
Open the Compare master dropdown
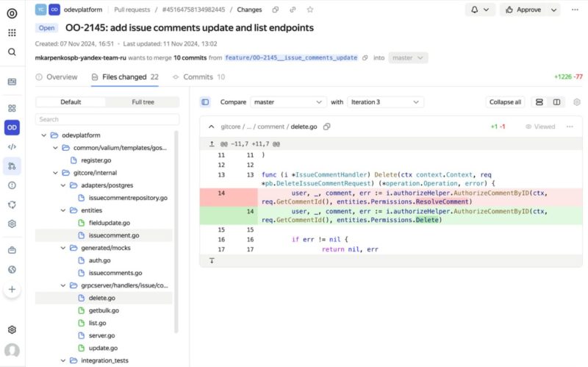[x=287, y=102]
